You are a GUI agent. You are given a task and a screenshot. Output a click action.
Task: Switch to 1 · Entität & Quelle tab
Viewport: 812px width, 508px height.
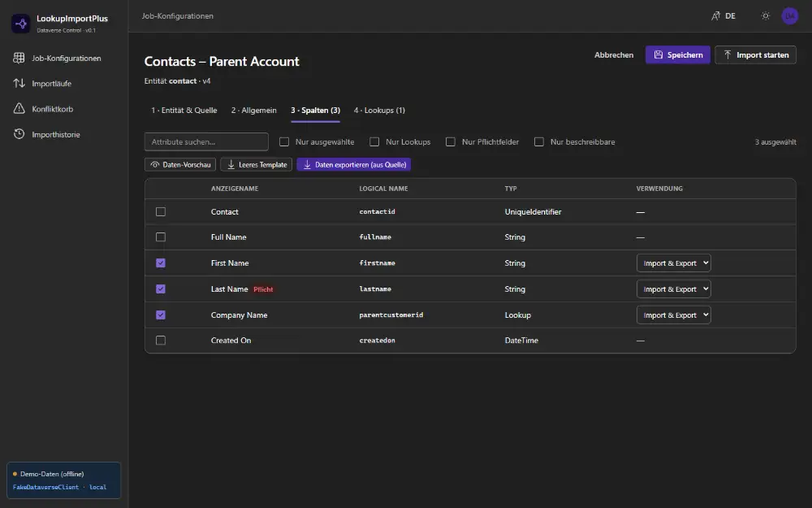point(184,110)
